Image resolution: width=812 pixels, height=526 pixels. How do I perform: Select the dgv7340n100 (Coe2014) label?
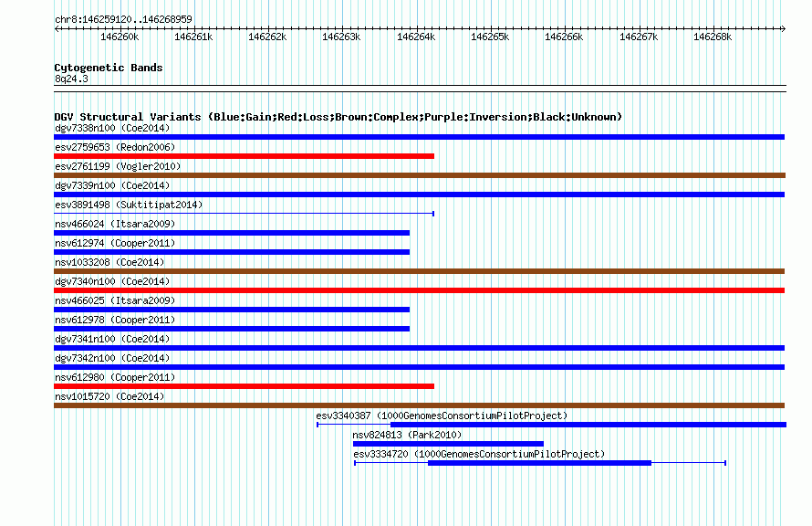point(112,281)
